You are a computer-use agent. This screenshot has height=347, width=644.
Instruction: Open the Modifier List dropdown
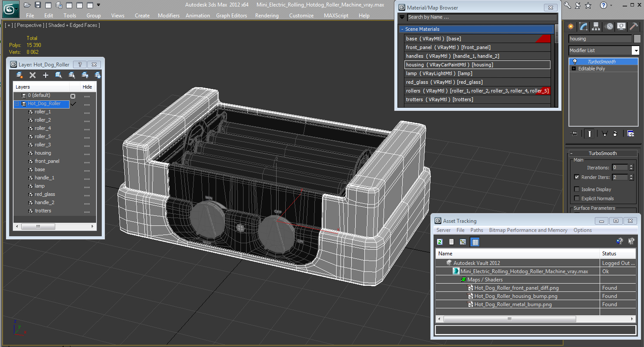[x=635, y=50]
